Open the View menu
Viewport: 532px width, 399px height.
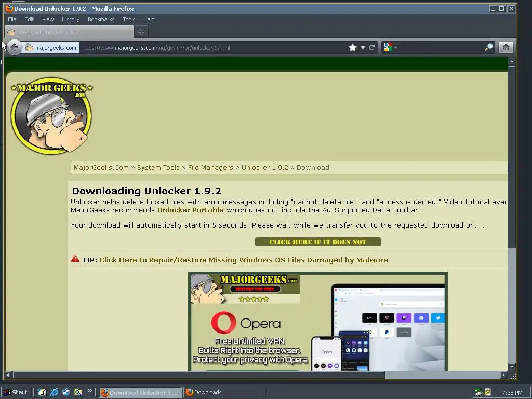[x=48, y=19]
